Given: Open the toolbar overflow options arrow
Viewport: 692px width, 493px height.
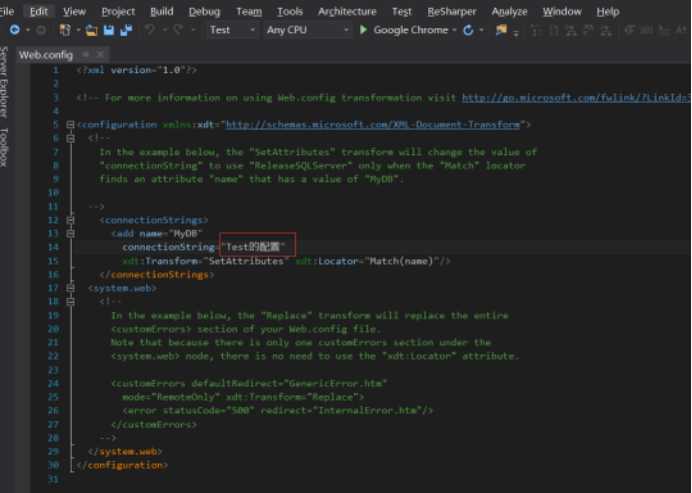Looking at the screenshot, I should [x=515, y=32].
